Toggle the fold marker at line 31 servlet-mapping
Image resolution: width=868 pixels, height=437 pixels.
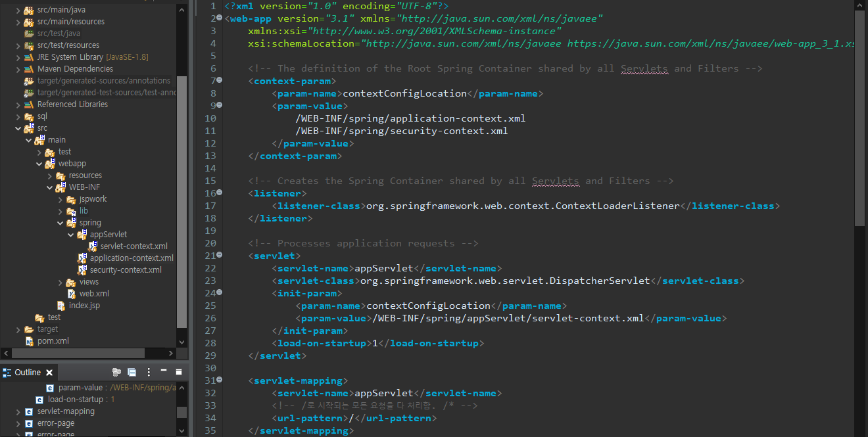click(x=220, y=380)
